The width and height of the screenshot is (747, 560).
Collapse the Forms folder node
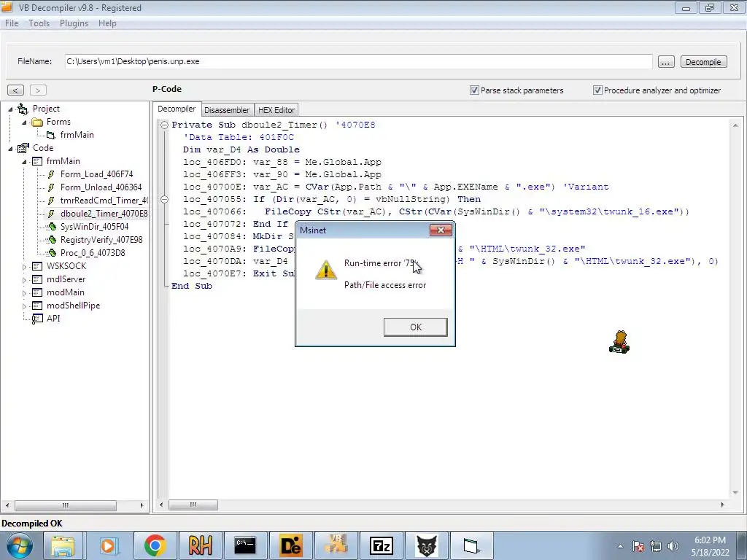(x=24, y=122)
